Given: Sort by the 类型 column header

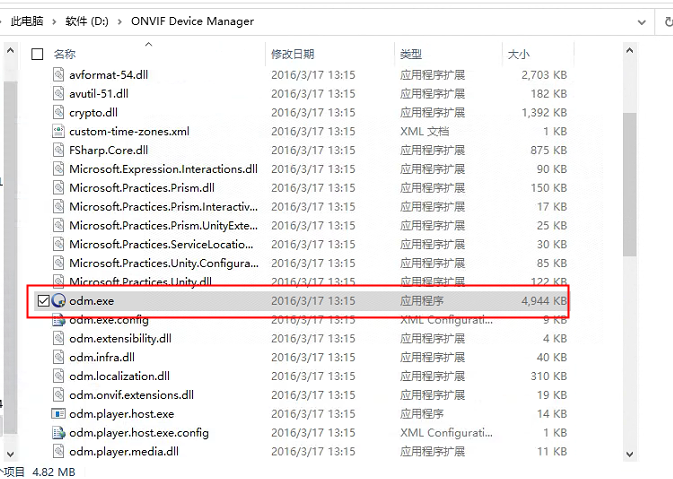Looking at the screenshot, I should coord(411,54).
